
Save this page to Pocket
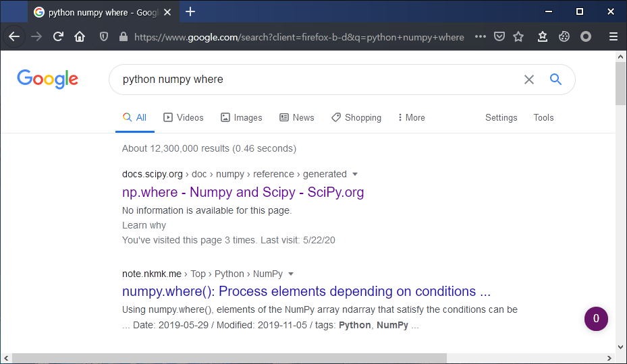499,37
